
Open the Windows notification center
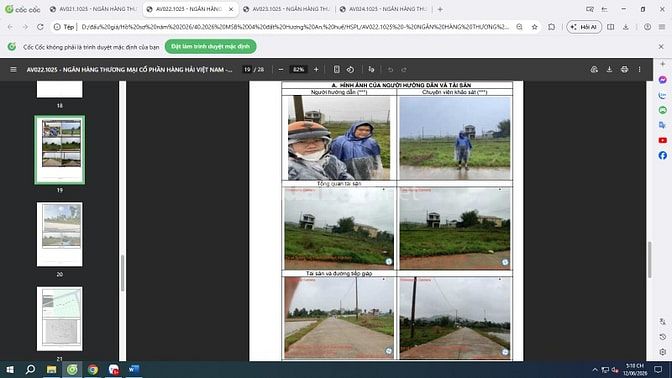coord(658,369)
